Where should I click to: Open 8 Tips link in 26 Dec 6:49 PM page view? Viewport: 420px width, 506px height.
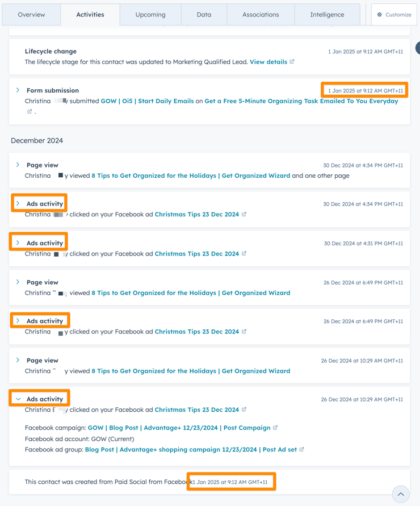tap(191, 292)
